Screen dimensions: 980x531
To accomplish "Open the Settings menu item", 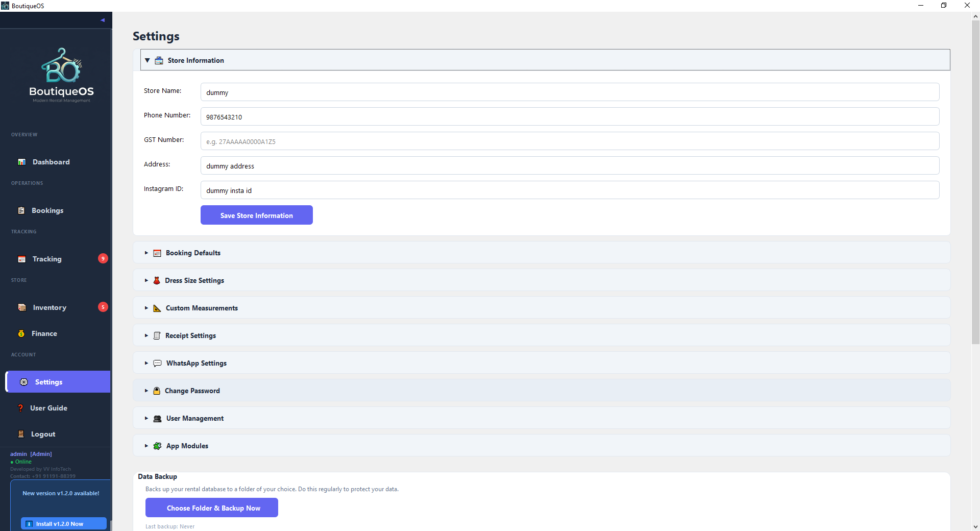I will [58, 382].
